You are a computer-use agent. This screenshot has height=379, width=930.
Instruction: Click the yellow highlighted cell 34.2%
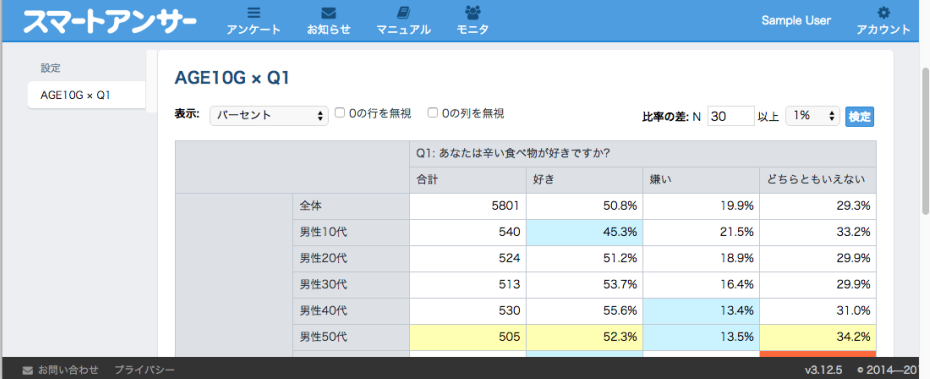point(818,337)
